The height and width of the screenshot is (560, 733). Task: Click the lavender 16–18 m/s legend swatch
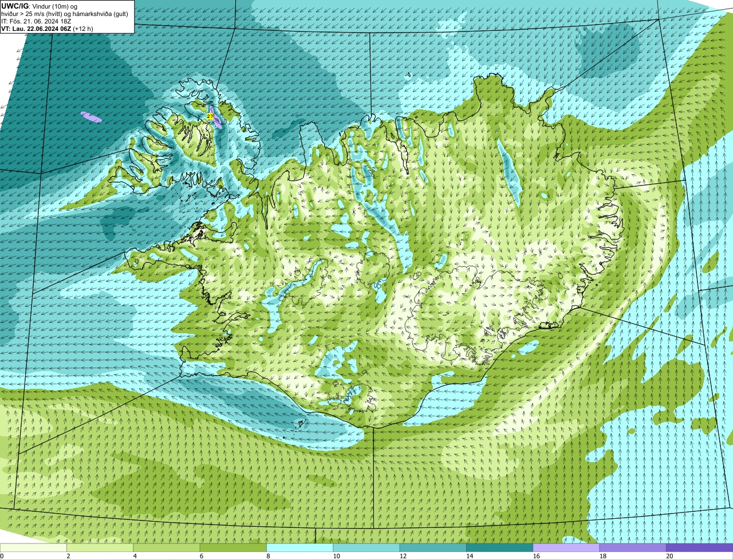click(566, 547)
